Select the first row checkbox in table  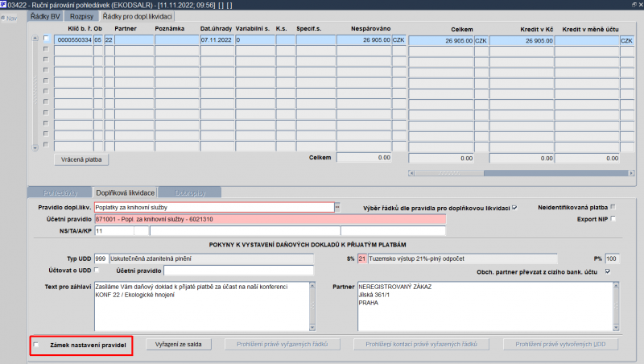click(x=46, y=38)
